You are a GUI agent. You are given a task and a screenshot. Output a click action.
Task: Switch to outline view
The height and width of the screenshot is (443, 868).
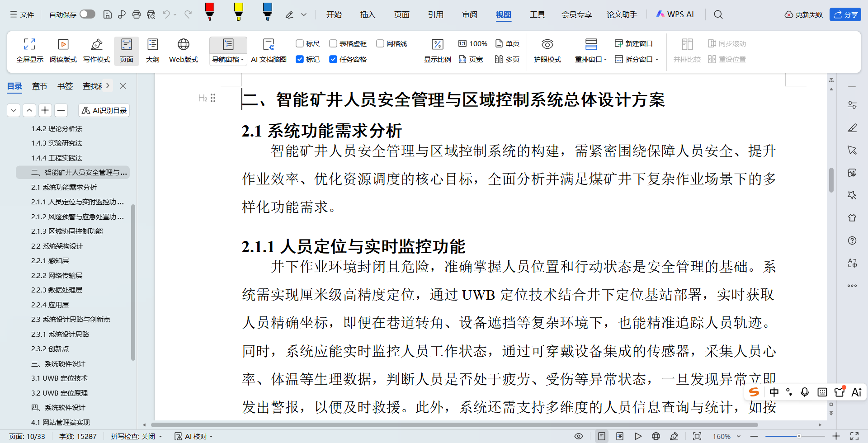(153, 50)
